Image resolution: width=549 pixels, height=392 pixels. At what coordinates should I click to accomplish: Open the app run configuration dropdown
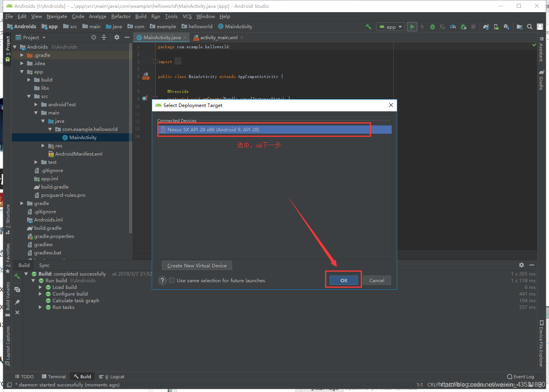pyautogui.click(x=390, y=27)
